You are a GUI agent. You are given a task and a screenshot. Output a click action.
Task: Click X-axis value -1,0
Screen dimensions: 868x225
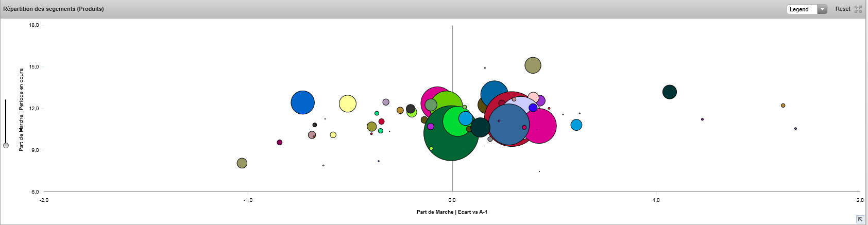(x=248, y=200)
